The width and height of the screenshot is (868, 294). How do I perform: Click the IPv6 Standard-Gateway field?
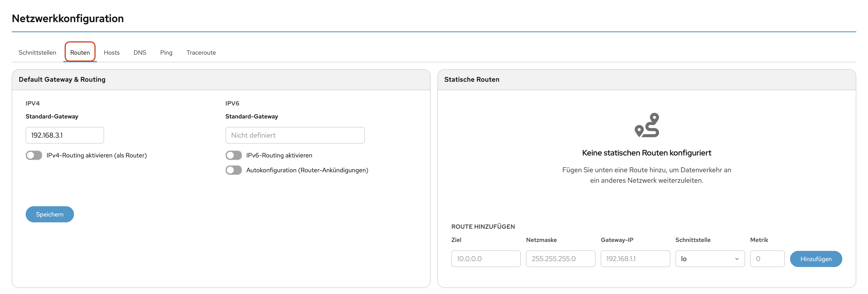[x=295, y=135]
